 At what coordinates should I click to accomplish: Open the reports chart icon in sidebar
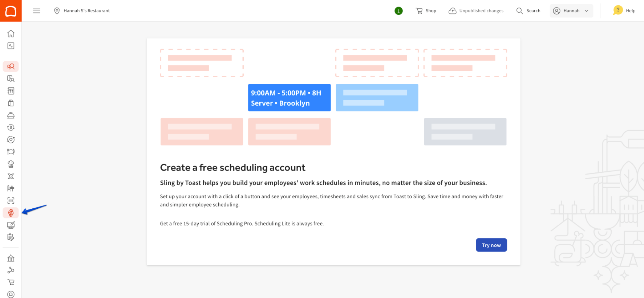(11, 46)
